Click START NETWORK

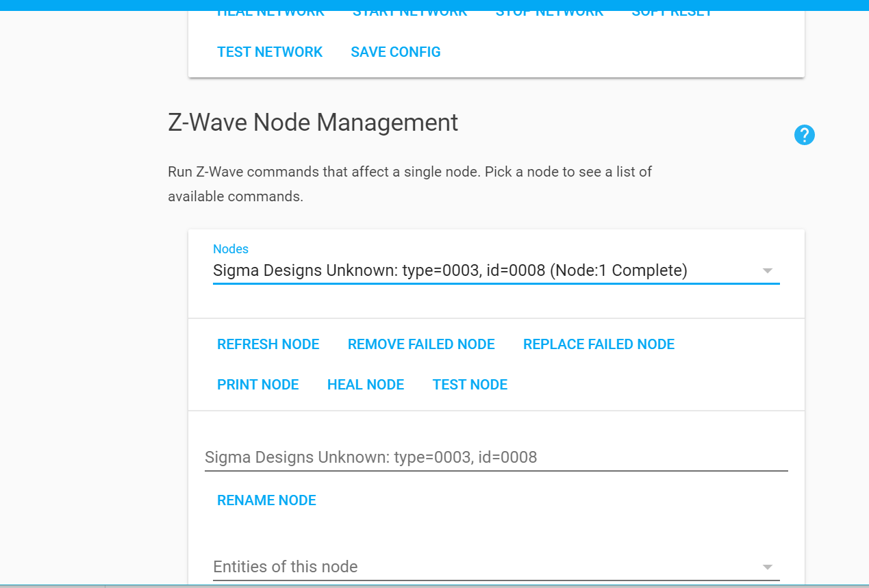[x=410, y=11]
